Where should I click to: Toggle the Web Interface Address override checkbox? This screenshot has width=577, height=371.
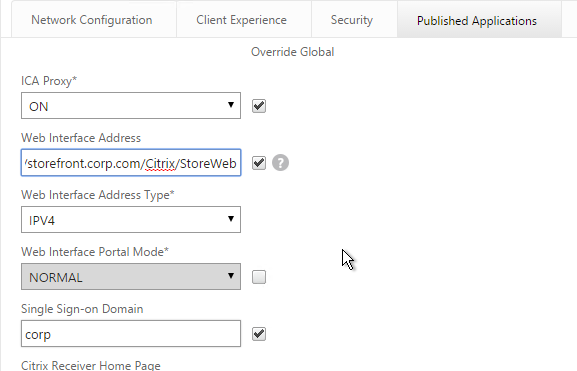[259, 163]
